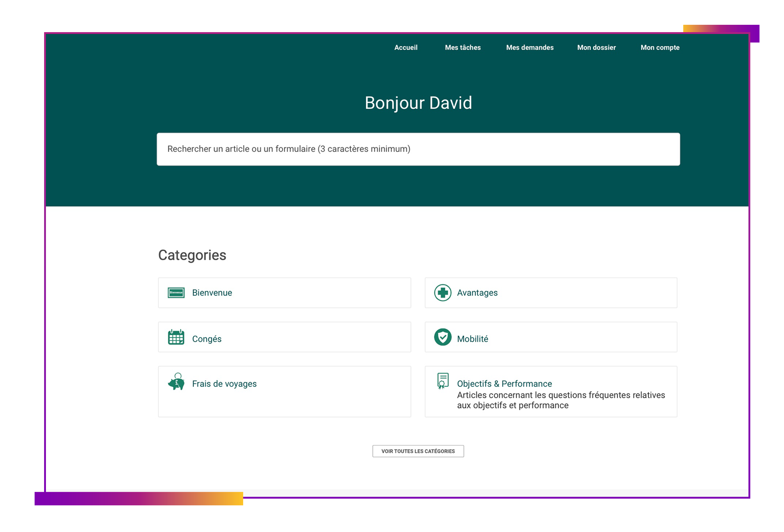The height and width of the screenshot is (532, 784).
Task: Click the Objectifs & Performance certificate icon
Action: (443, 381)
